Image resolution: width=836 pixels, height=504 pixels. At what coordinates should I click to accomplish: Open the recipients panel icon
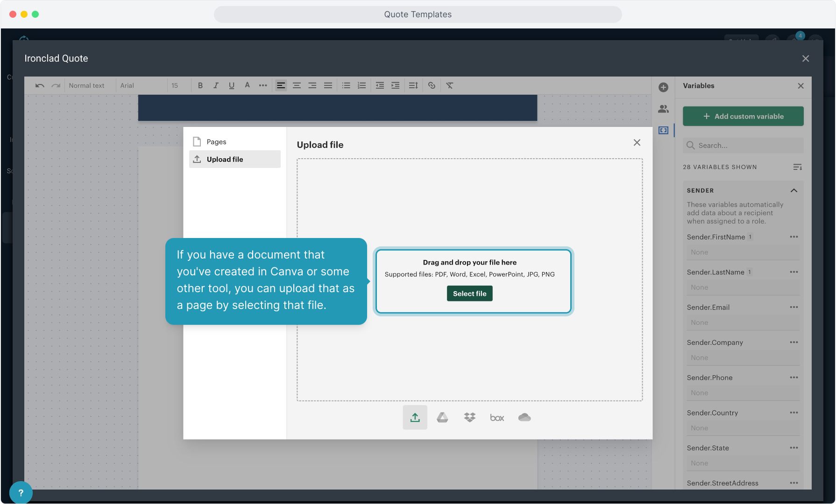pos(663,109)
